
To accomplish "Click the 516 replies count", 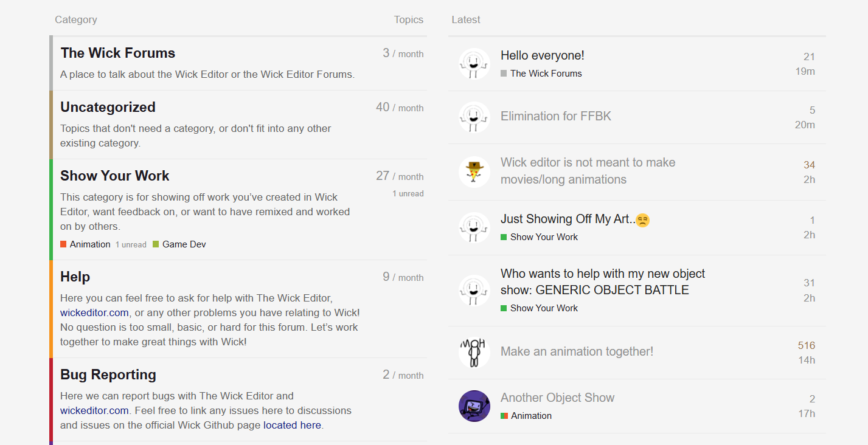I will (807, 345).
